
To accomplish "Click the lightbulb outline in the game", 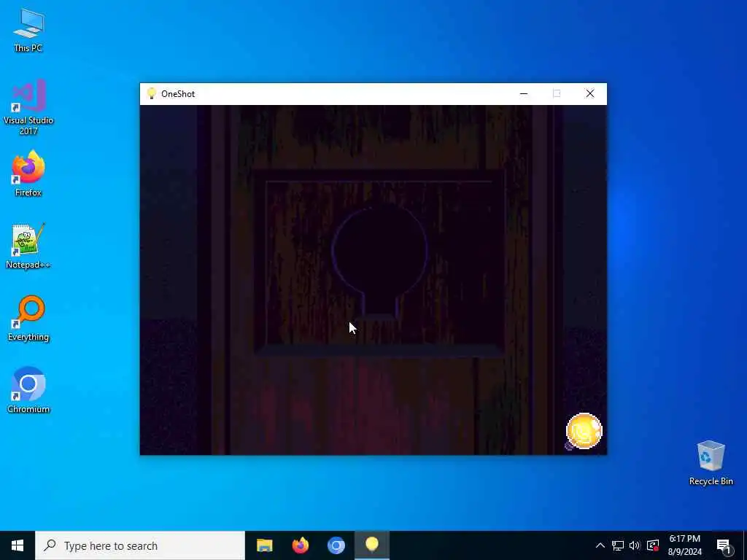I will click(379, 262).
